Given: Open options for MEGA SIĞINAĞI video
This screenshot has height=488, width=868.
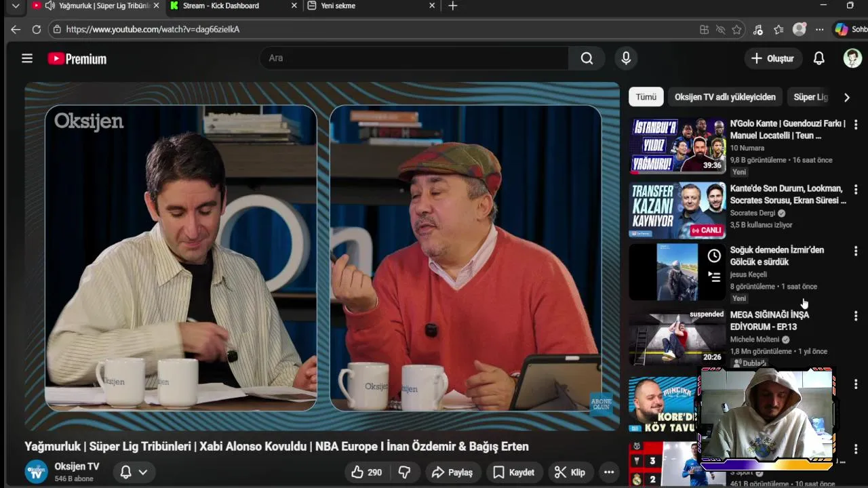Looking at the screenshot, I should coord(856,316).
